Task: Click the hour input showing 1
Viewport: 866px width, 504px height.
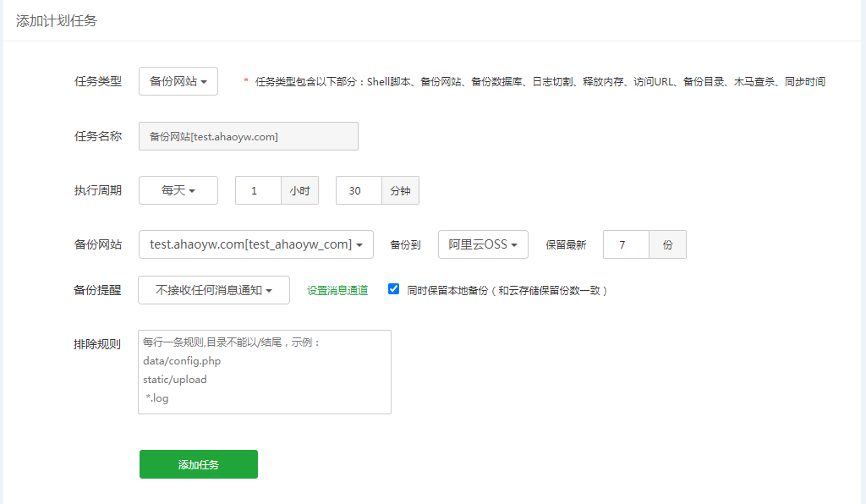Action: 258,190
